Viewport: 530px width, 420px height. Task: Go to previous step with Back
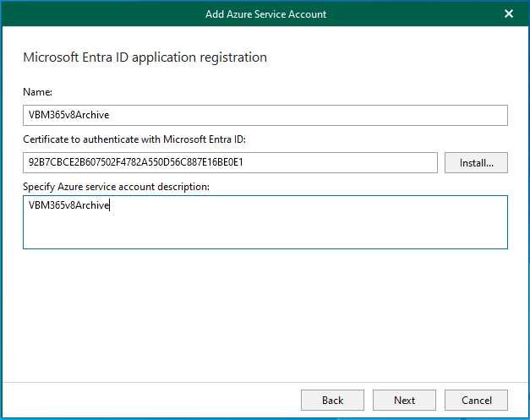click(332, 400)
